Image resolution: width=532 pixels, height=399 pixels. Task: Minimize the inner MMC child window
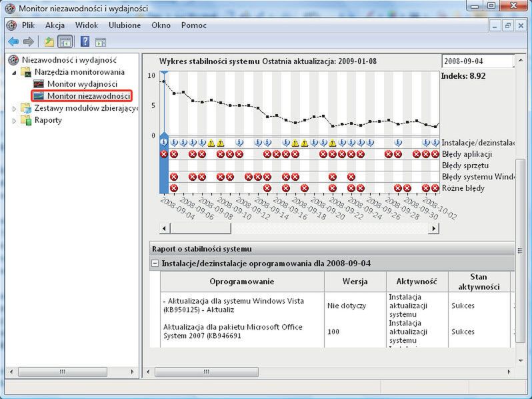495,25
